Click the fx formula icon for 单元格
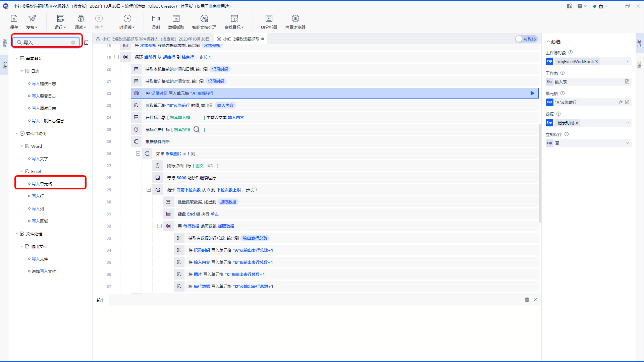The height and width of the screenshot is (362, 644). coord(621,102)
